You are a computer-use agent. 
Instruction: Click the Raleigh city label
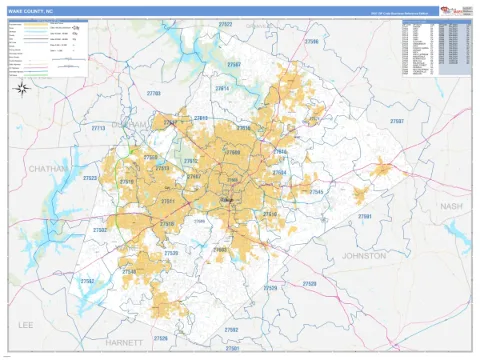coord(226,199)
